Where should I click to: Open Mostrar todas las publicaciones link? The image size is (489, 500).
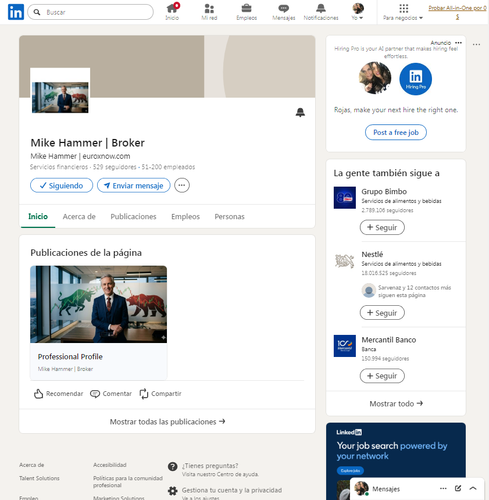167,422
